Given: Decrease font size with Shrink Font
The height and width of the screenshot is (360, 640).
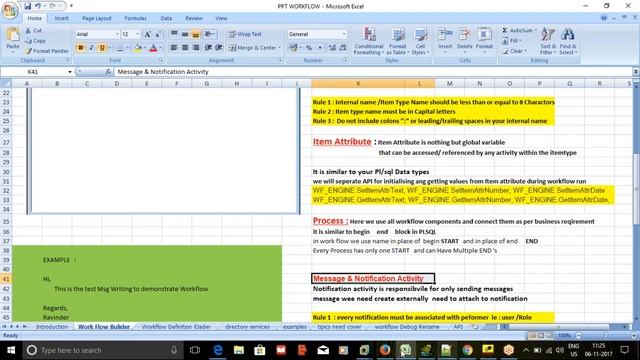Looking at the screenshot, I should click(x=157, y=34).
